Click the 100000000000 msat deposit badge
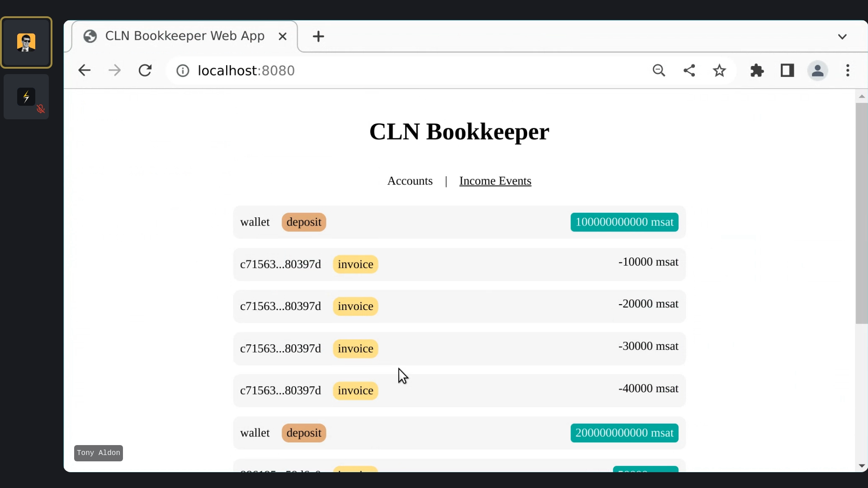The image size is (868, 488). coord(624,222)
